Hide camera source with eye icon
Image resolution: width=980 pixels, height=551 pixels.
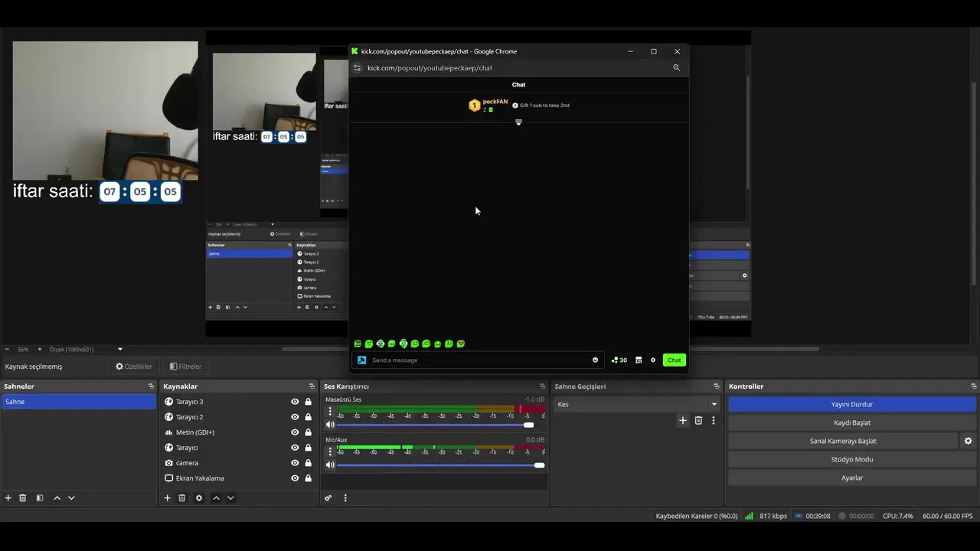click(295, 463)
